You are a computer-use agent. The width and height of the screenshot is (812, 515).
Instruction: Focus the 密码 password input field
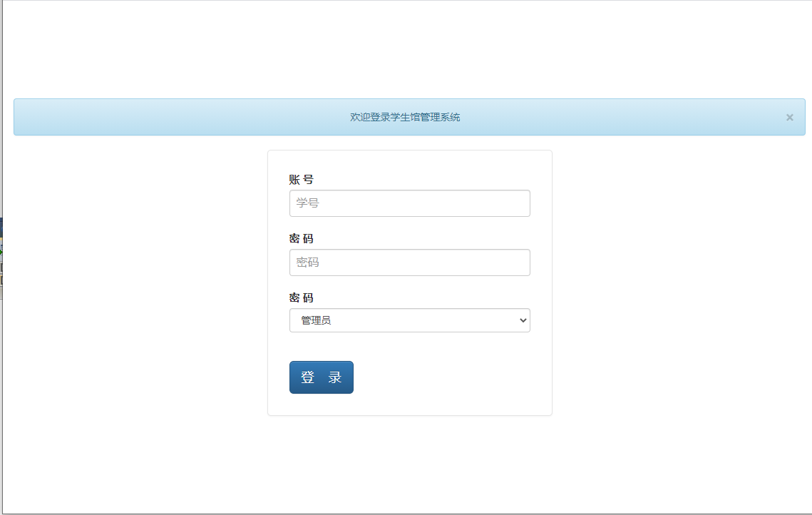pyautogui.click(x=410, y=262)
